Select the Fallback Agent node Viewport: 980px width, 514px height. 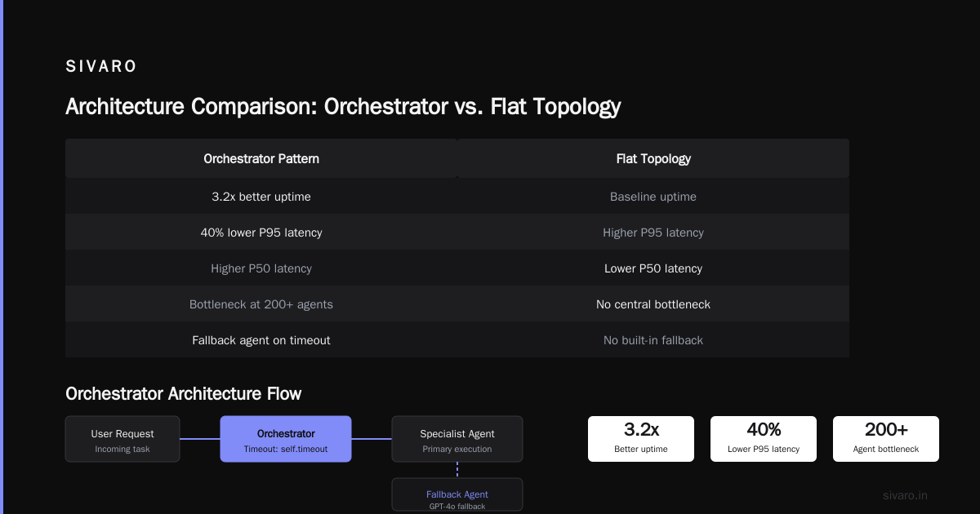(x=457, y=496)
